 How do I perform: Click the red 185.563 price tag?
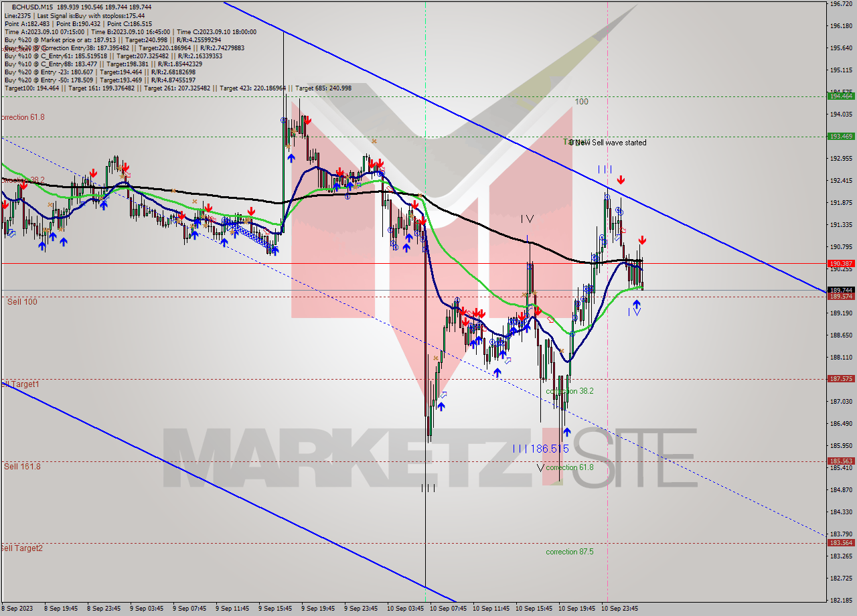[841, 461]
